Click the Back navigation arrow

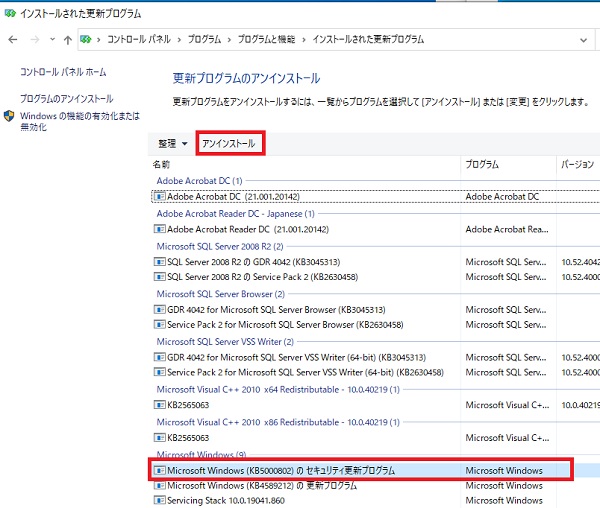coord(13,39)
